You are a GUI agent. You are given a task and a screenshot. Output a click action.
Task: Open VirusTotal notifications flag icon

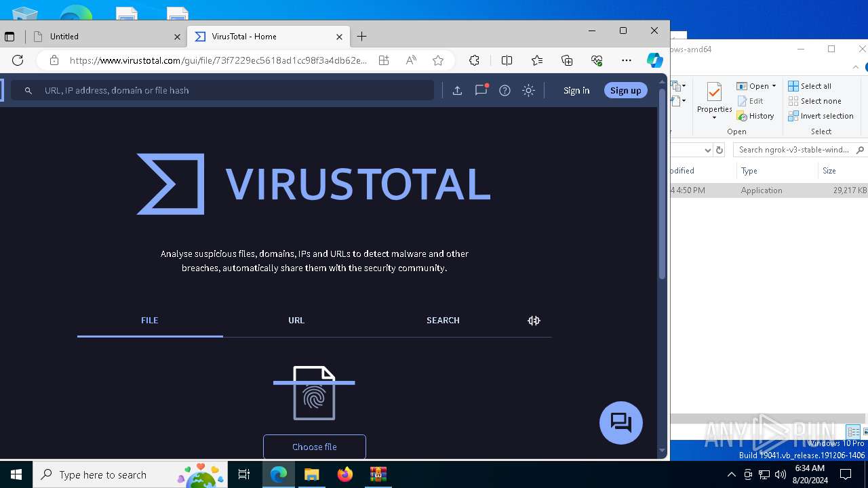click(x=481, y=90)
